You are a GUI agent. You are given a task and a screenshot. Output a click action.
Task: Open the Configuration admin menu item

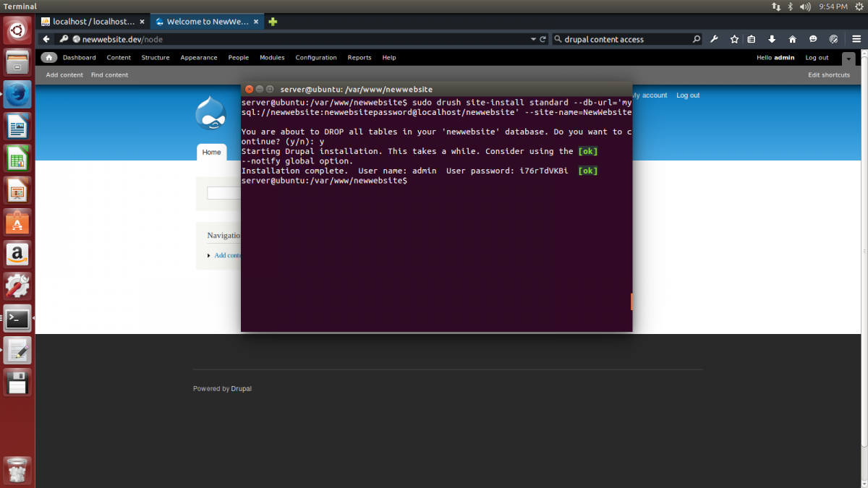pyautogui.click(x=316, y=58)
